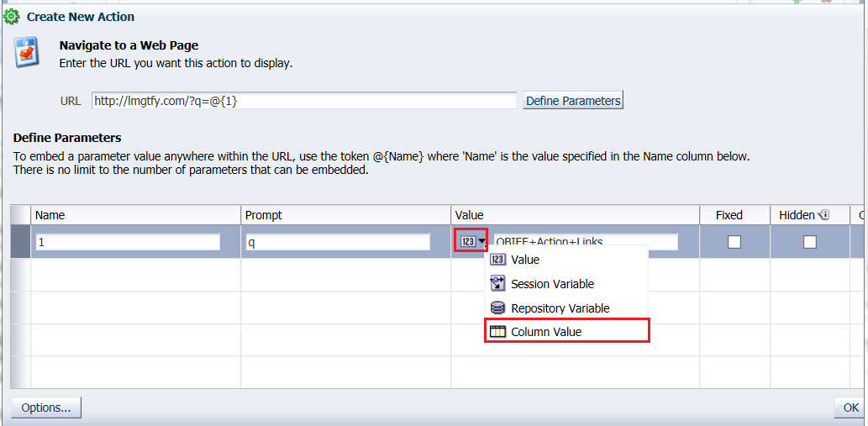Select Session Variable menu entry
Image resolution: width=868 pixels, height=426 pixels.
(x=552, y=284)
